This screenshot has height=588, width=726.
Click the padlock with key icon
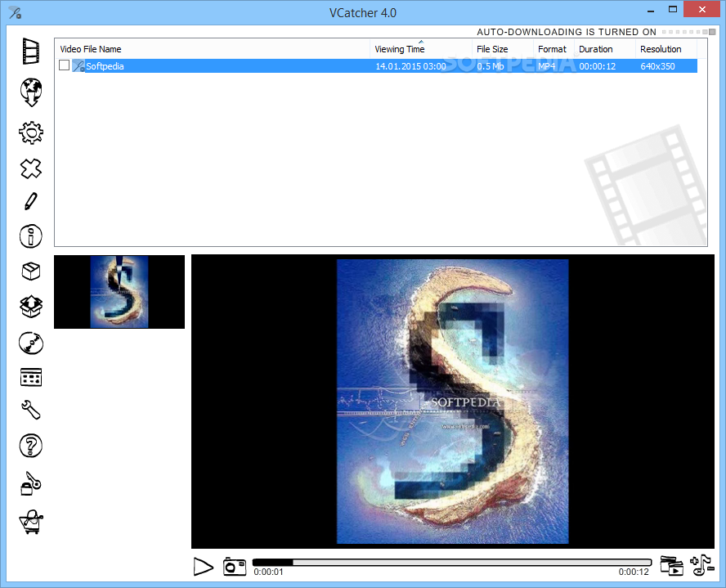point(31,484)
